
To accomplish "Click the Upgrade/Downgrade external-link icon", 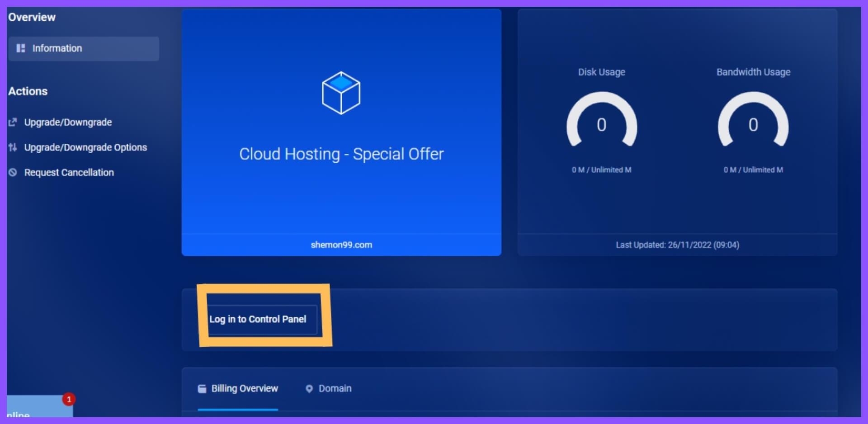I will click(13, 122).
